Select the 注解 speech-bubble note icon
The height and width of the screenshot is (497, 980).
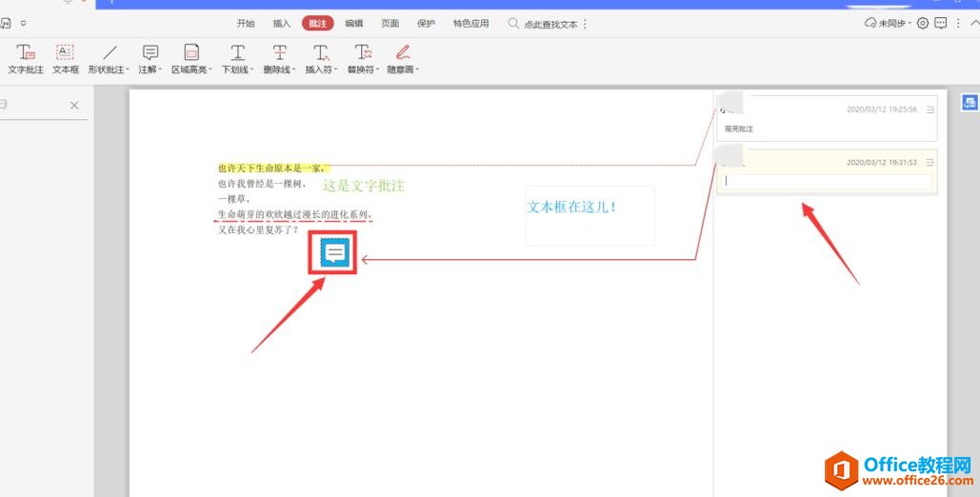(x=150, y=52)
